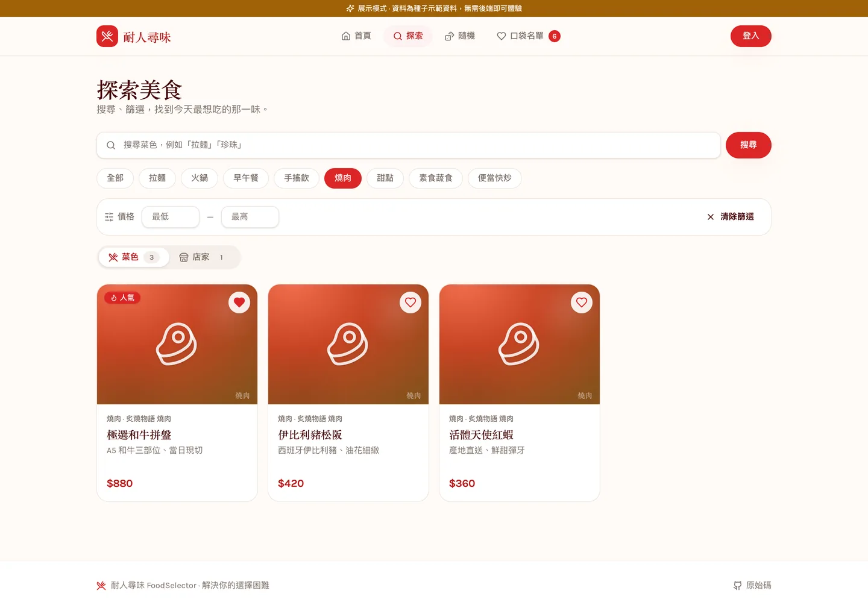Click the red 搜尋 button
The image size is (868, 611).
pos(749,145)
